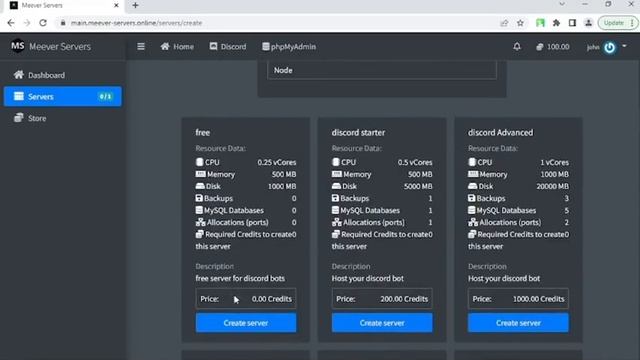This screenshot has width=640, height=360.
Task: Click the Memory icon in free plan
Action: pyautogui.click(x=200, y=174)
